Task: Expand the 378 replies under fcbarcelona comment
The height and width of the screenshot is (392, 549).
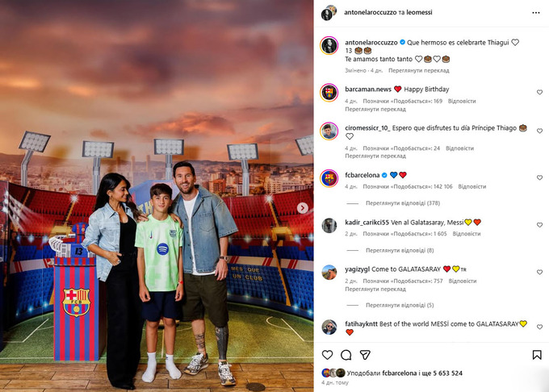Action: pyautogui.click(x=403, y=203)
